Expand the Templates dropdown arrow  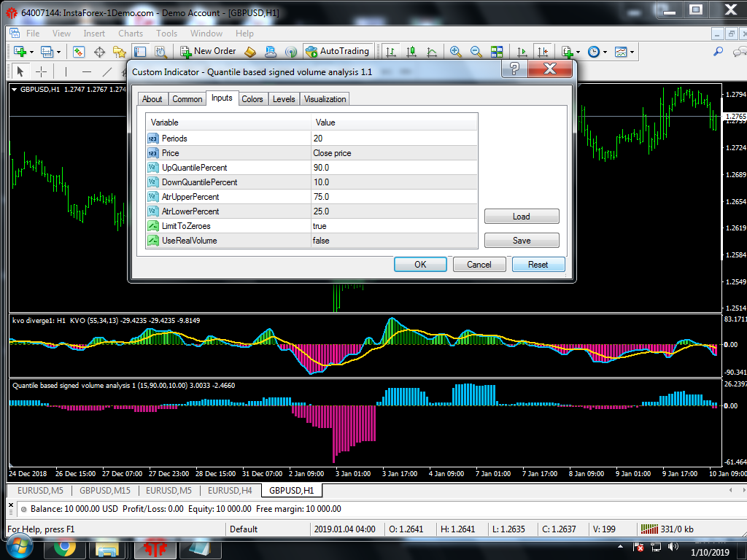[x=632, y=52]
